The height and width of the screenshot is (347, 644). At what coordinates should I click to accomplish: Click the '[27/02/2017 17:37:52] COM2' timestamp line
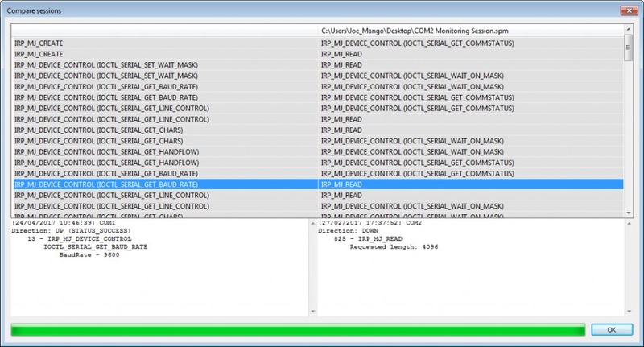[x=370, y=223]
